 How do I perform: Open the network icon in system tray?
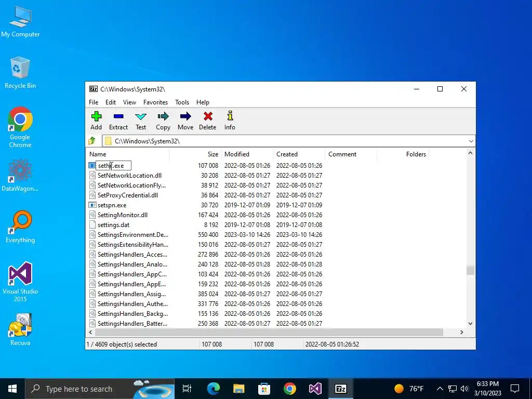pyautogui.click(x=453, y=389)
